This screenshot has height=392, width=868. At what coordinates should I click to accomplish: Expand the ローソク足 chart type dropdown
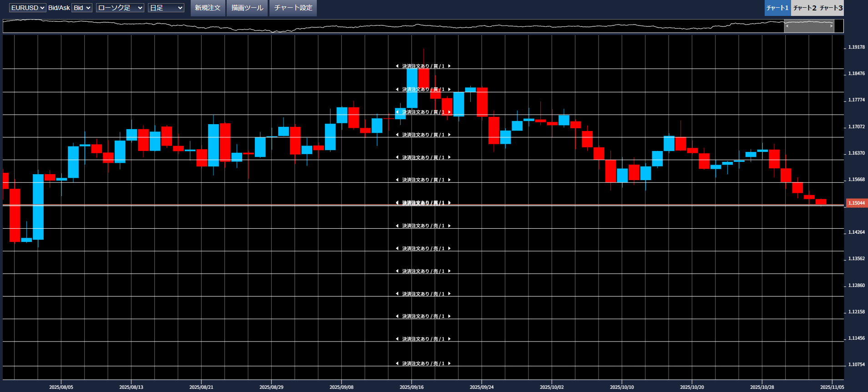[x=120, y=8]
